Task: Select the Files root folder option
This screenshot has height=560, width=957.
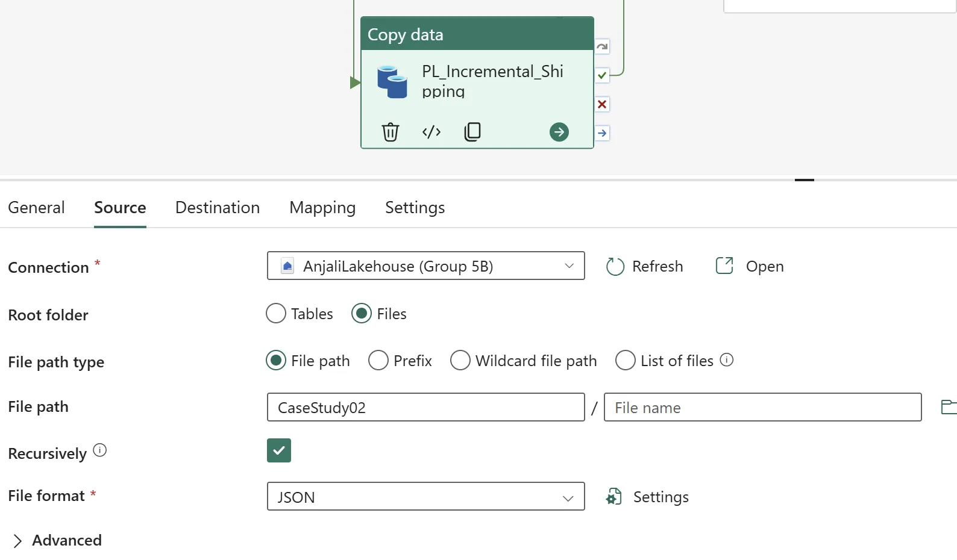Action: tap(362, 314)
